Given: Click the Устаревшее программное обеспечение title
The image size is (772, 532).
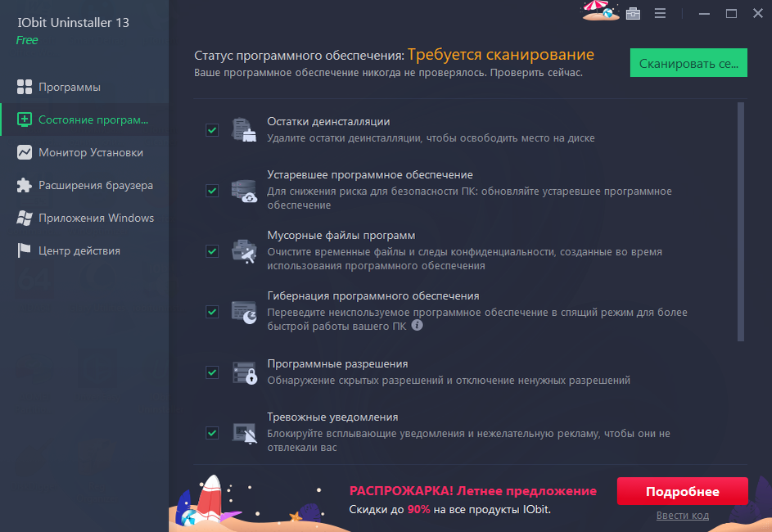Looking at the screenshot, I should (370, 174).
